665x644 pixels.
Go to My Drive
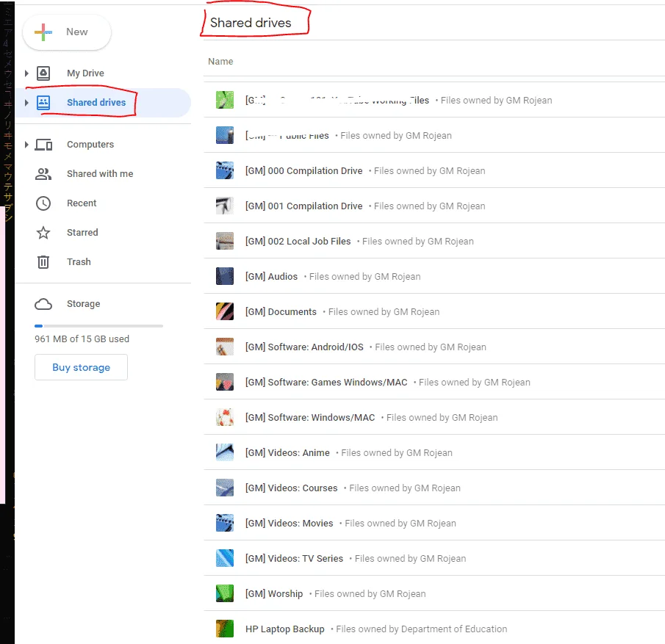[85, 73]
